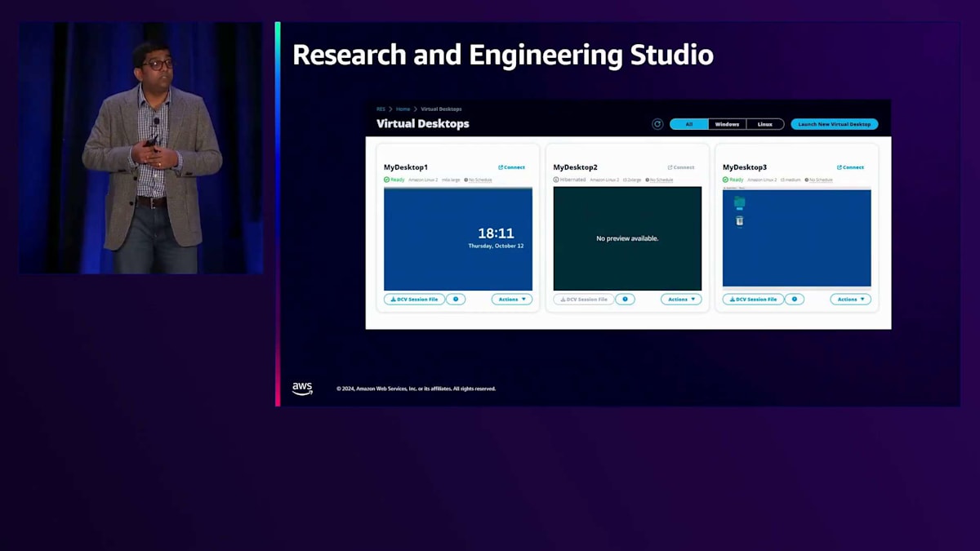The image size is (980, 551).
Task: Click the Virtual Desktops page heading
Action: (423, 124)
